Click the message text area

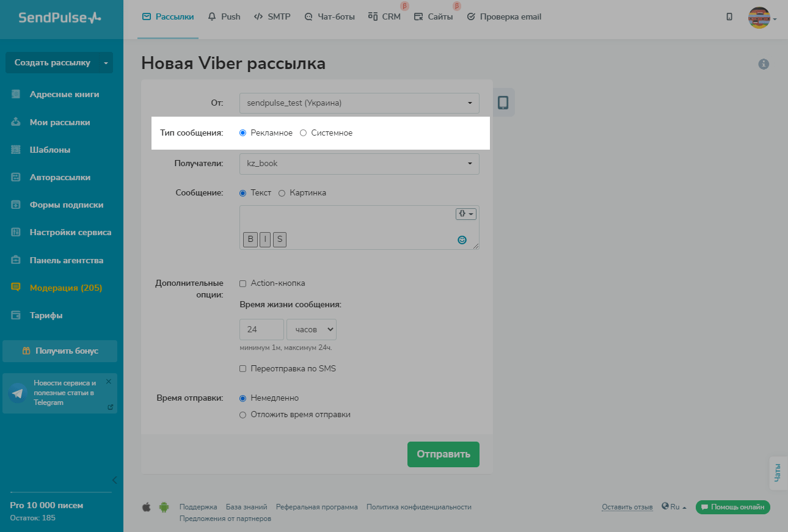pos(359,227)
